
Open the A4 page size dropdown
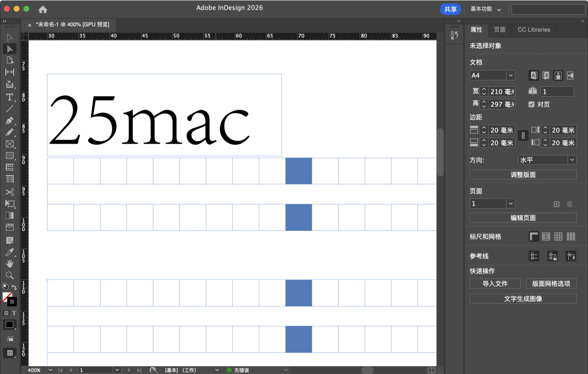point(511,75)
